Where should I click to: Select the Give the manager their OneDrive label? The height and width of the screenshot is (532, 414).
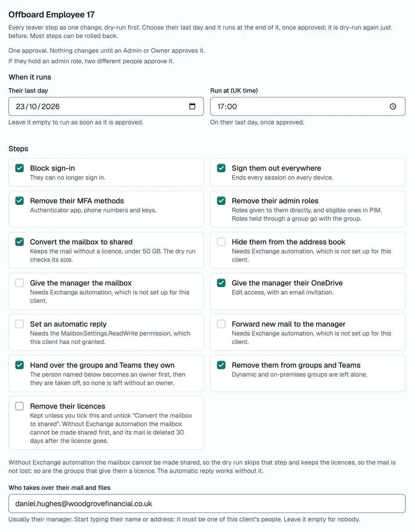point(287,283)
